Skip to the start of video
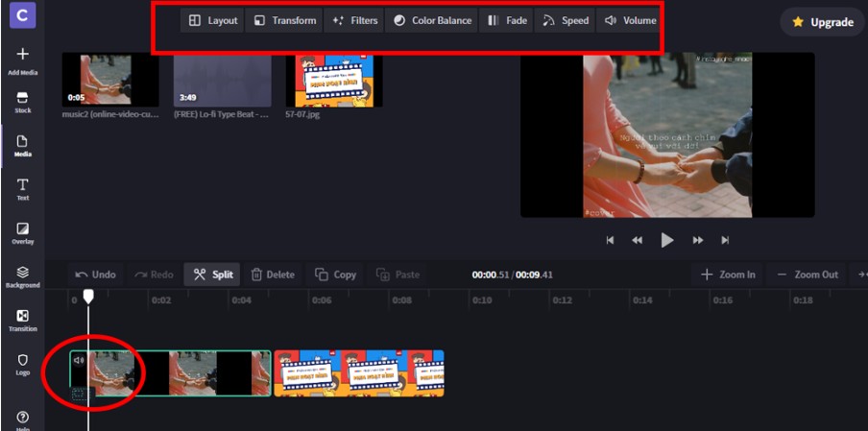The image size is (868, 431). (610, 240)
